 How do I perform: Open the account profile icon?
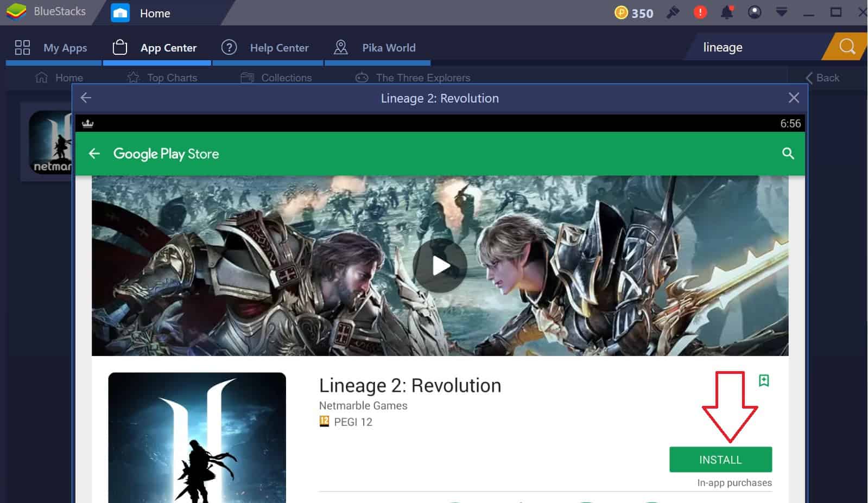pos(755,12)
